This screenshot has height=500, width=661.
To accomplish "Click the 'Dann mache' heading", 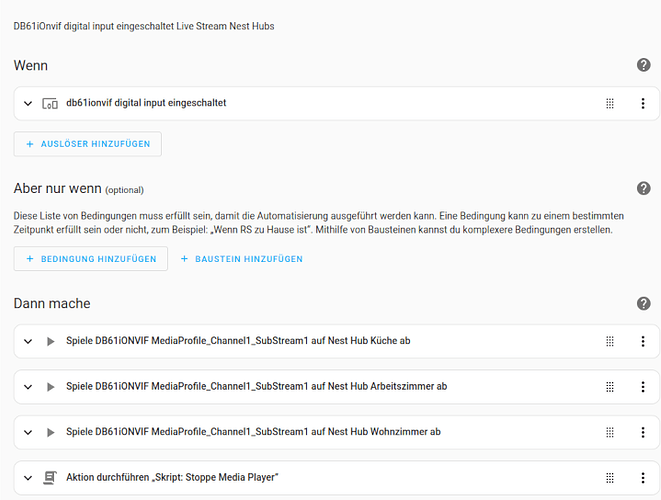I will point(52,303).
